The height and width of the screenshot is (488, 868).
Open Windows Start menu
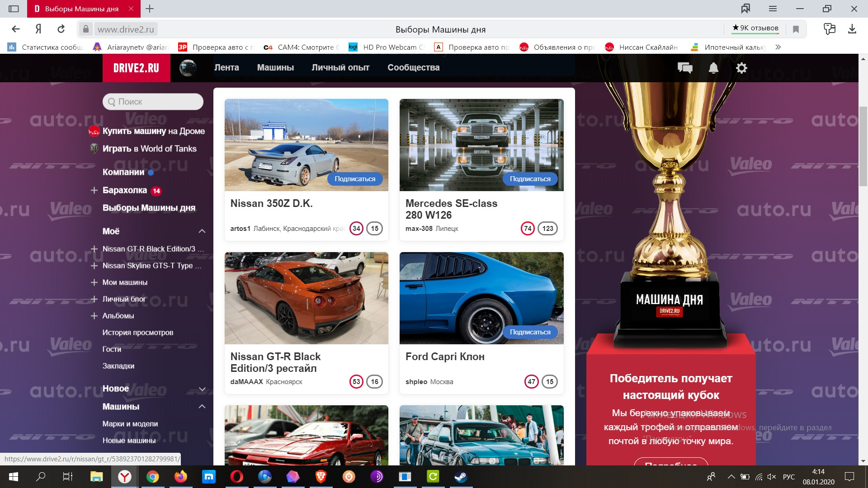coord(14,477)
